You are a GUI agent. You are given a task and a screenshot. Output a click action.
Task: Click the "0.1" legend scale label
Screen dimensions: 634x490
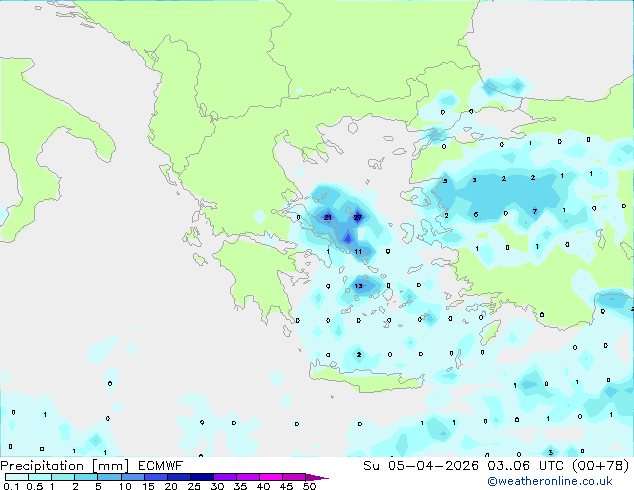11,486
